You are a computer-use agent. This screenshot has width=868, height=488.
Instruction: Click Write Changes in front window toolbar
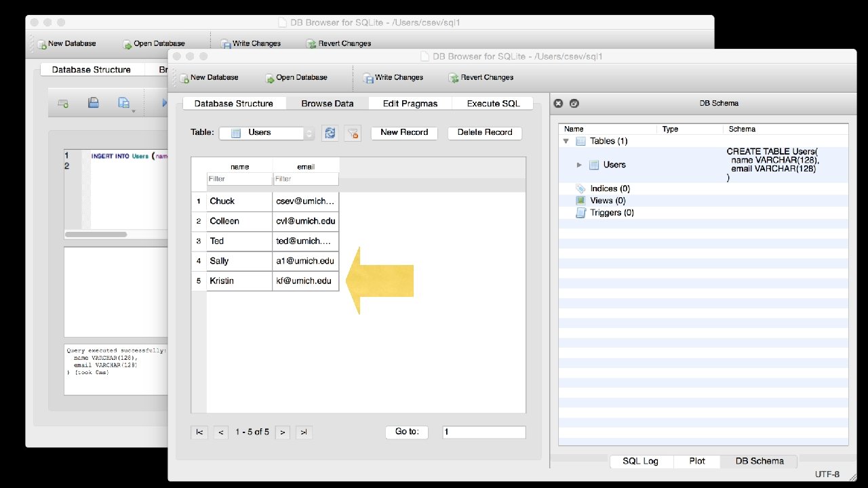click(393, 77)
